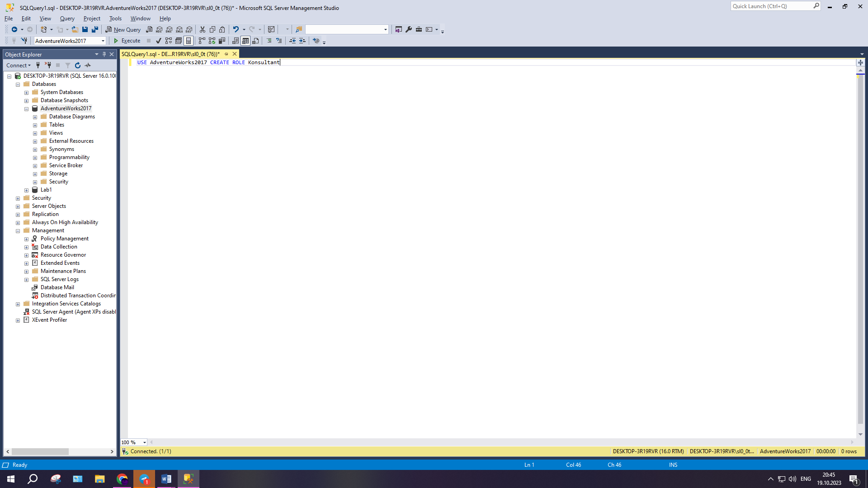Screen dimensions: 868x488
Task: Open Microsoft Word from taskbar
Action: [166, 479]
